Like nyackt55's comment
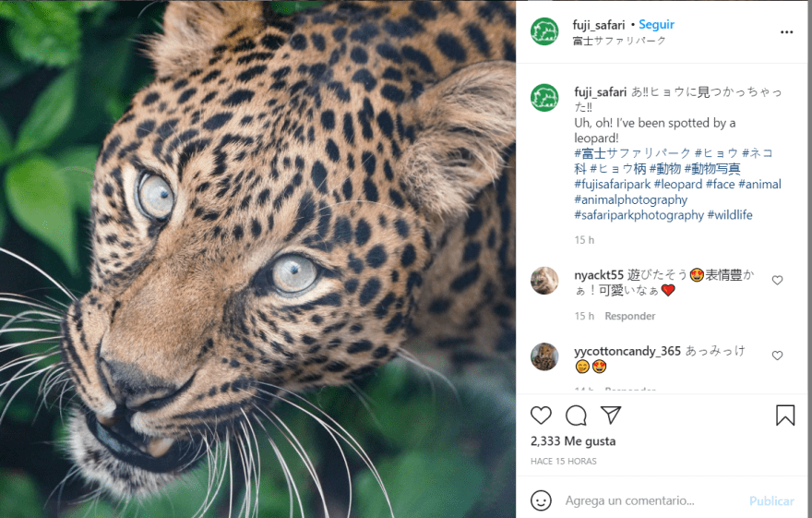Screen dimensions: 812x518 [777, 280]
